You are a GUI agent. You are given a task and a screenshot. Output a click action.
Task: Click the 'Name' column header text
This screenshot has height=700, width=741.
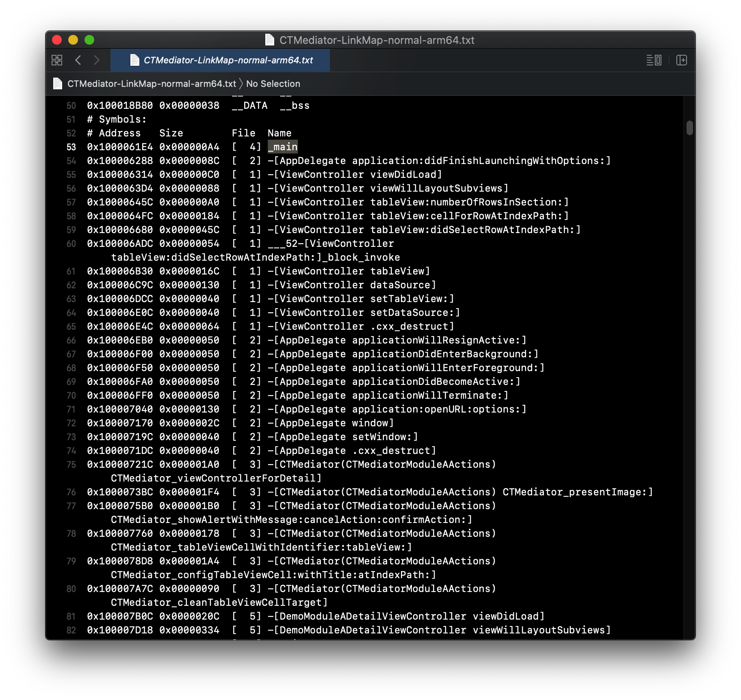279,133
